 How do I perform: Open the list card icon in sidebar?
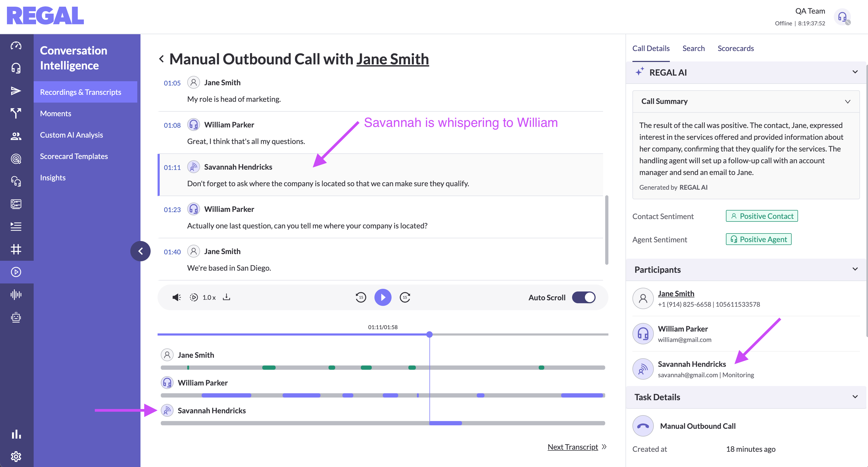tap(16, 204)
